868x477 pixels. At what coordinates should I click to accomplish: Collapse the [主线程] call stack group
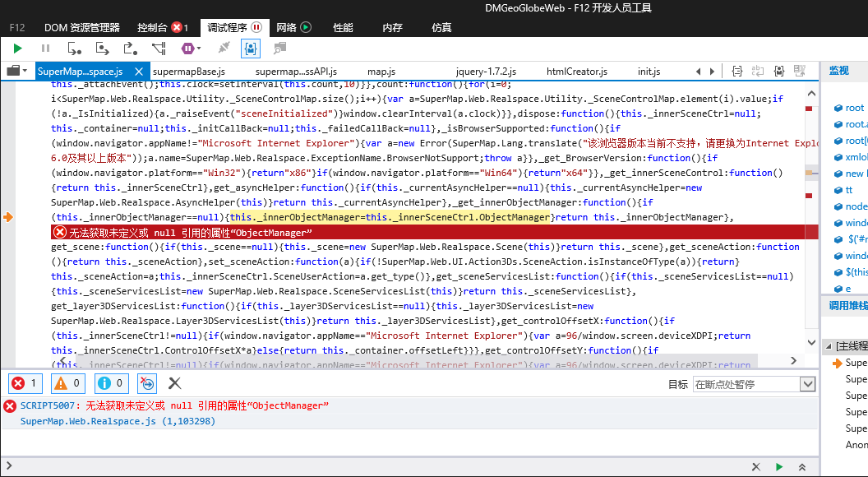[829, 346]
